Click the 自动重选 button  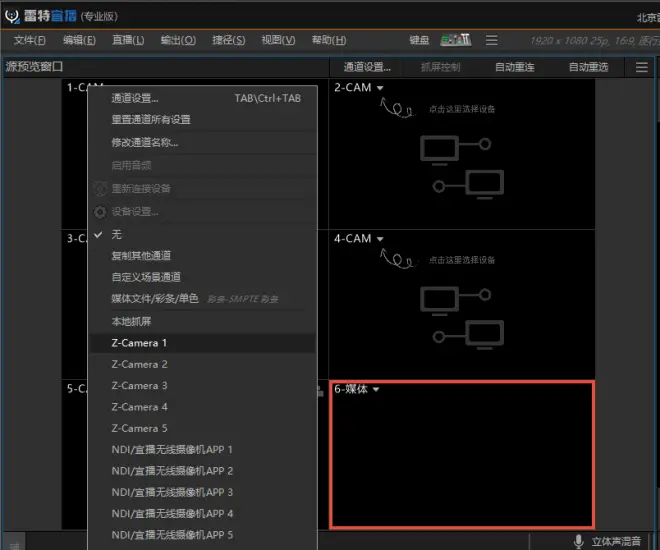(x=588, y=67)
